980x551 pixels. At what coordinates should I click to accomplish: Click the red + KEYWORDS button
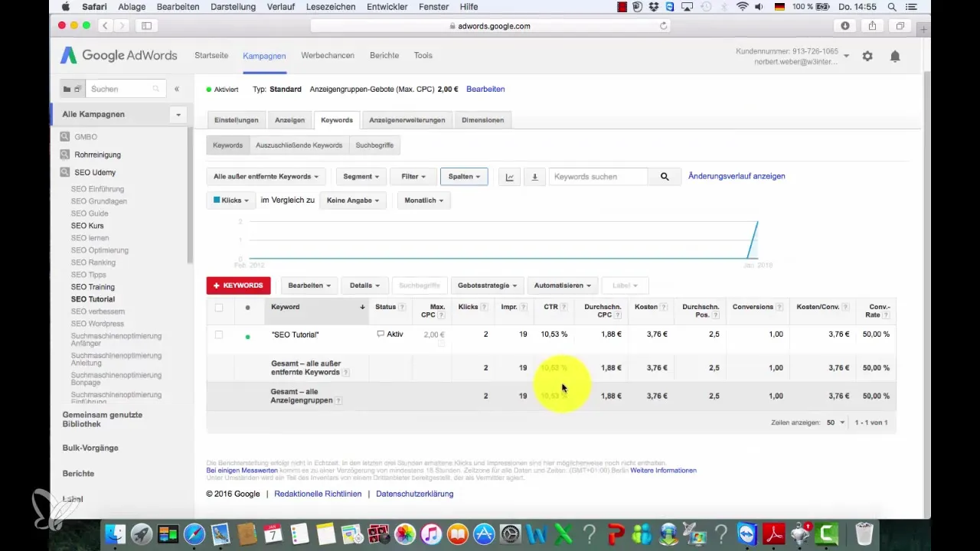click(x=238, y=285)
